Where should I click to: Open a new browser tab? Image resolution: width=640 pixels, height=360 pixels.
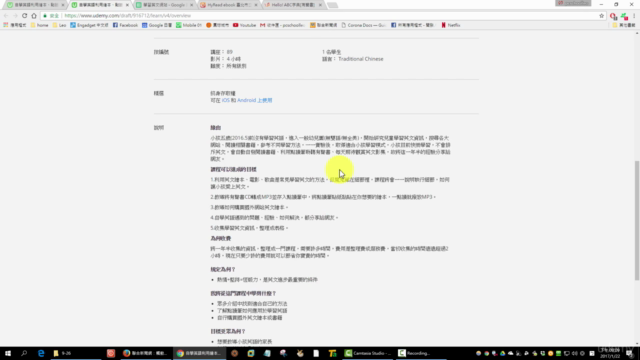pyautogui.click(x=333, y=5)
